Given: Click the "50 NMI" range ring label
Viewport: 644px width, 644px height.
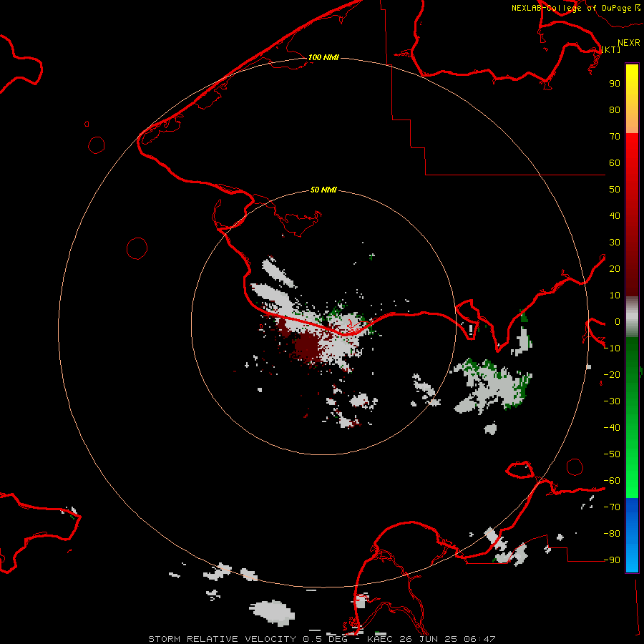Looking at the screenshot, I should tap(323, 190).
